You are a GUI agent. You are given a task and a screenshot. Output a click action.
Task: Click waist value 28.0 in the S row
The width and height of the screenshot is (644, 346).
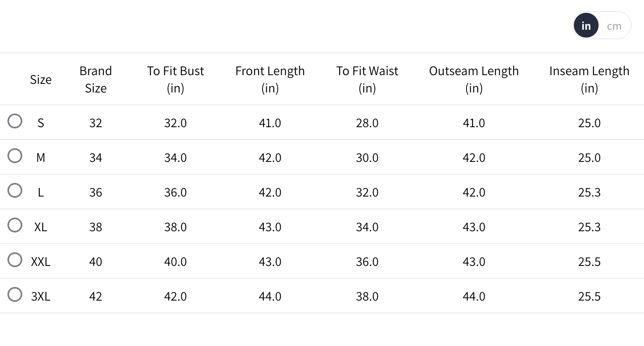tap(367, 123)
